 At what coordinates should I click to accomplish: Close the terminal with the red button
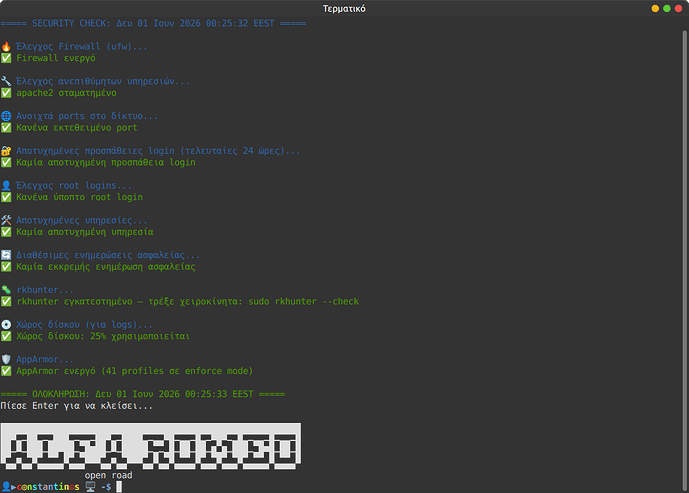(678, 8)
